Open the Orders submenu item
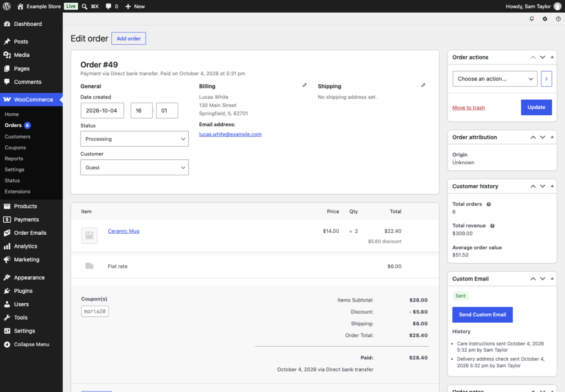 pos(13,125)
